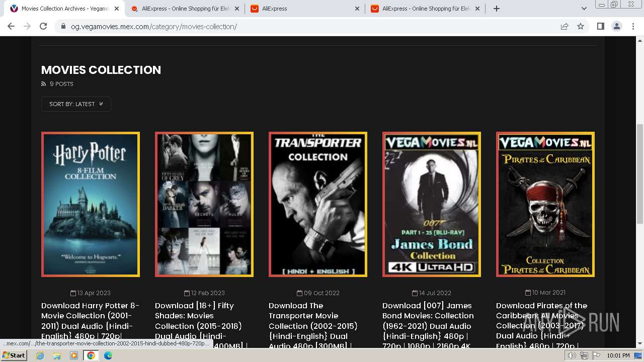The height and width of the screenshot is (362, 644).
Task: Open the Action Center flag icon
Action: pos(596,355)
